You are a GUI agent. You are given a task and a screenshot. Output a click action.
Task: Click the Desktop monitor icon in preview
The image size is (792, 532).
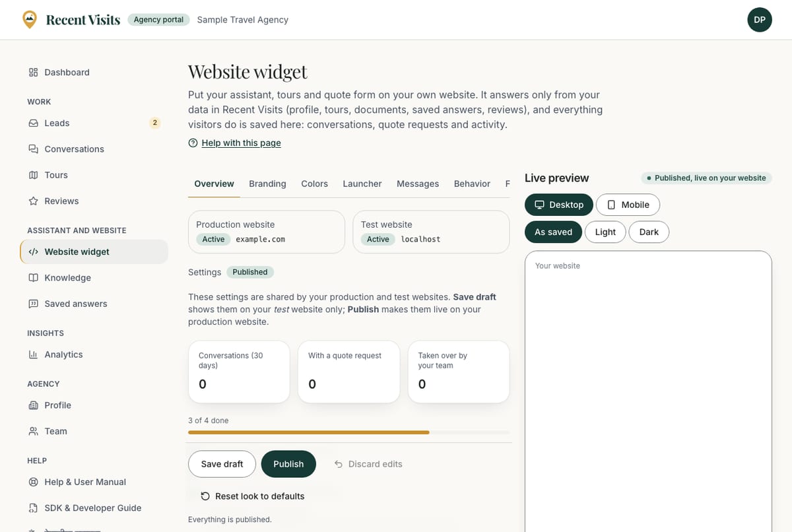click(x=539, y=205)
